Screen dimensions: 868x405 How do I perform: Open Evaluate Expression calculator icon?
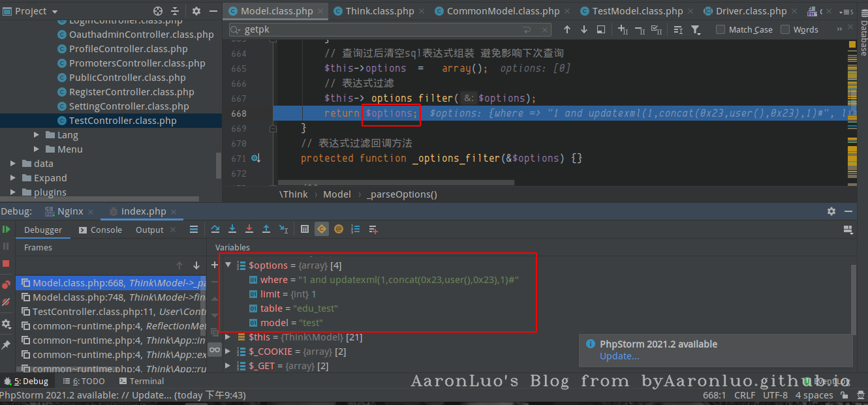pyautogui.click(x=305, y=229)
